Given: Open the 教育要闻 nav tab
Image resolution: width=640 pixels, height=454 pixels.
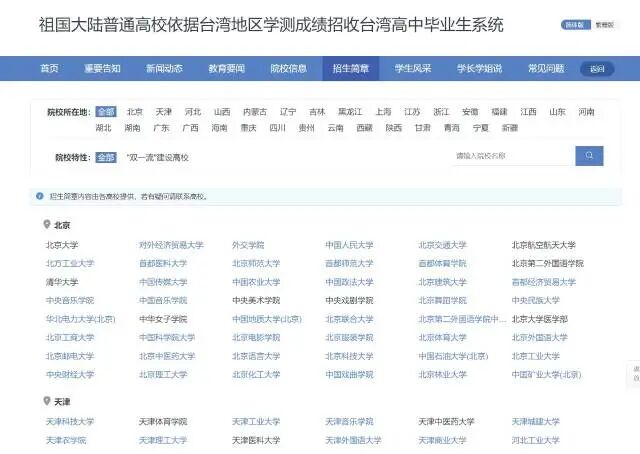Looking at the screenshot, I should 227,68.
